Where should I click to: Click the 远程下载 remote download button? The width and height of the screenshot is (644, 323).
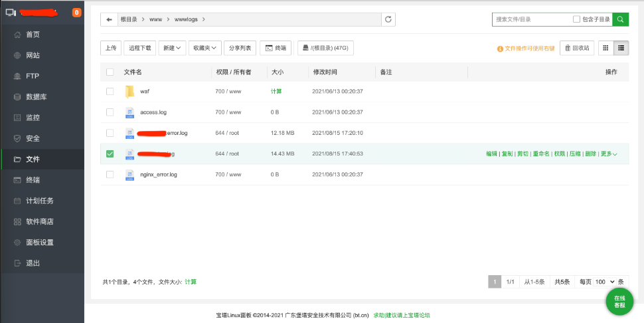point(140,48)
